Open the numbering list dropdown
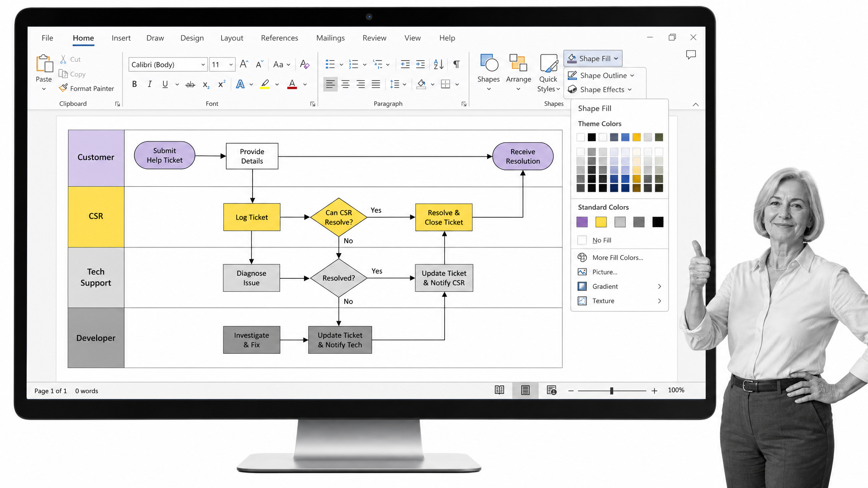This screenshot has height=488, width=868. 364,65
